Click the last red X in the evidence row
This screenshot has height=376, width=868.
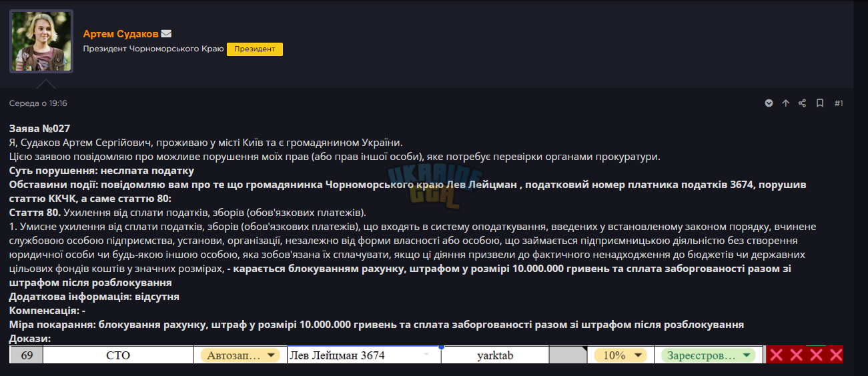836,355
